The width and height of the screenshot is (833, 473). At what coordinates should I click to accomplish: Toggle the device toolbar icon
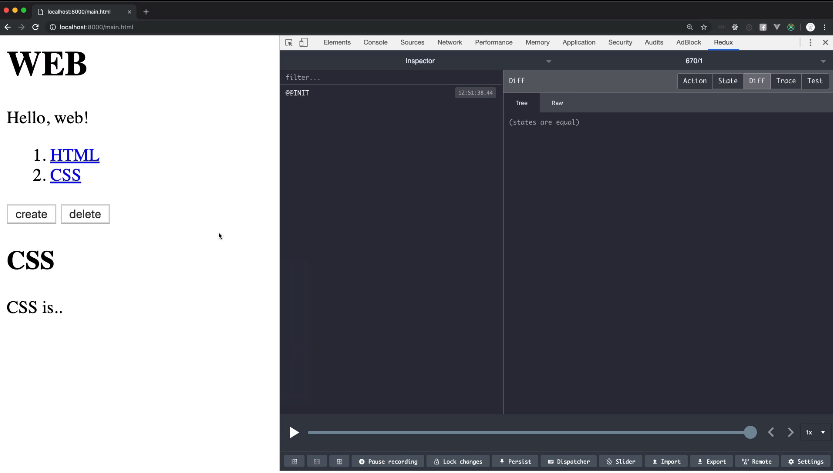303,43
